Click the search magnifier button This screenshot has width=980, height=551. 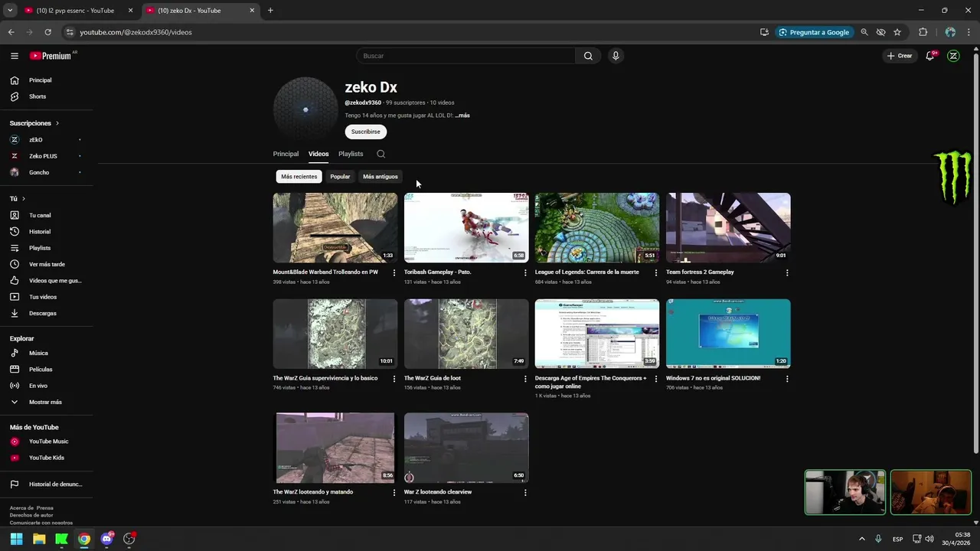(x=588, y=56)
